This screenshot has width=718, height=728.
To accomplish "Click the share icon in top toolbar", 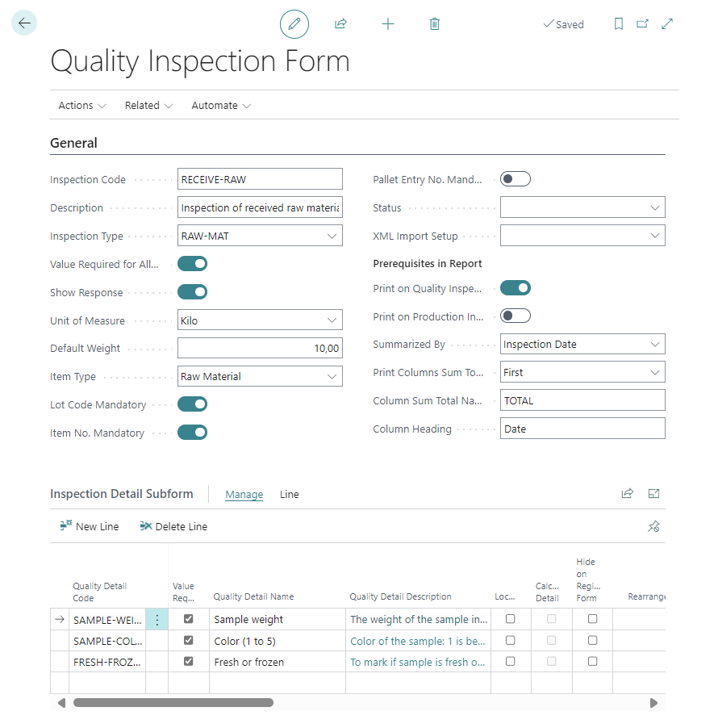I will point(340,24).
